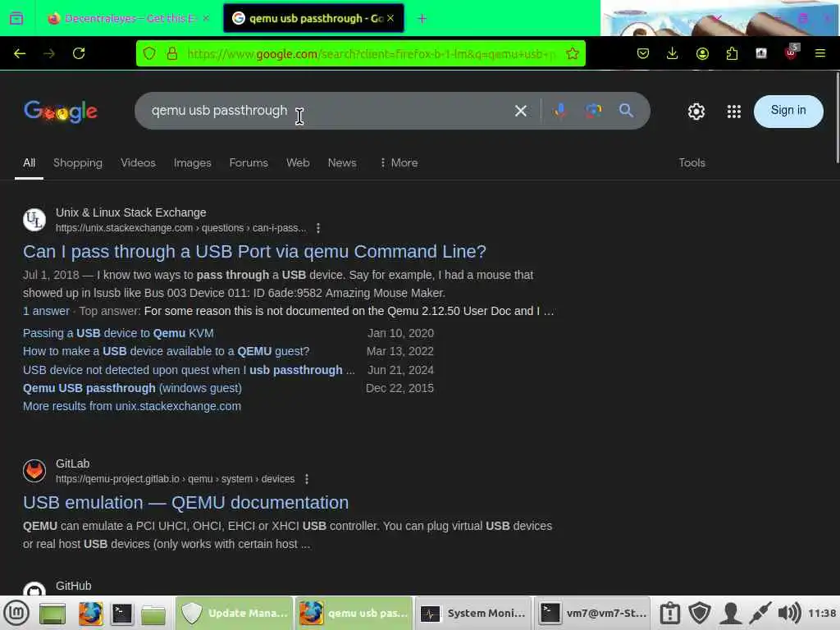The height and width of the screenshot is (630, 840).
Task: Select the Videos results tab
Action: pyautogui.click(x=138, y=163)
